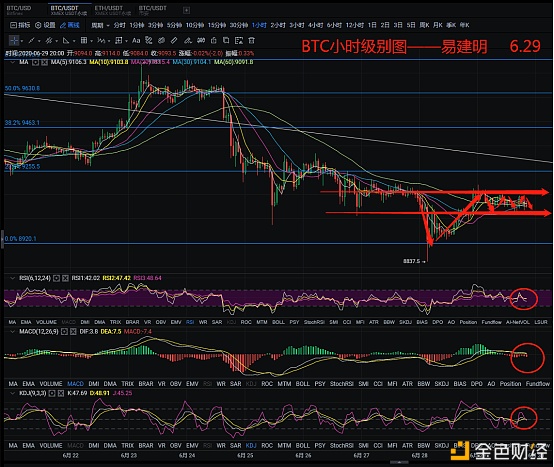The image size is (554, 467).
Task: Toggle DMI in the MACD panel indicator row
Action: (94, 384)
